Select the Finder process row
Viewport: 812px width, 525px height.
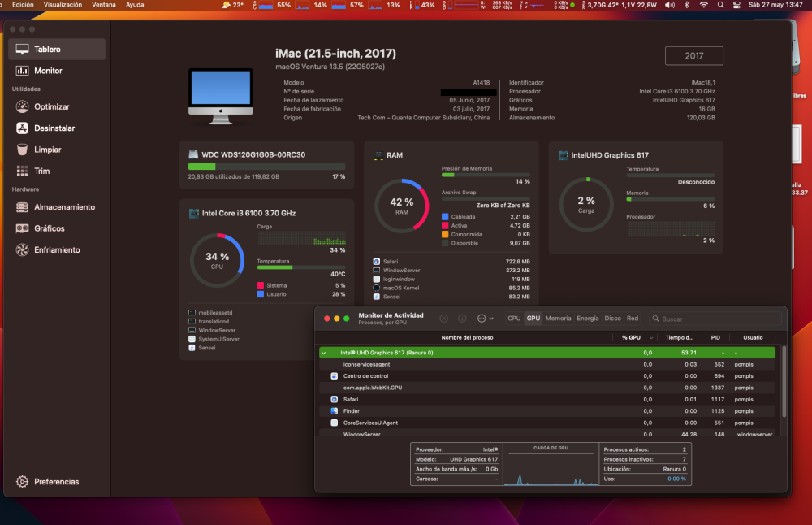coord(547,411)
